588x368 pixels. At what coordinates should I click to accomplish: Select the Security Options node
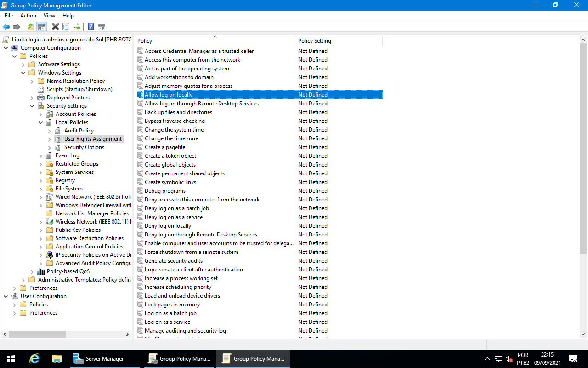click(x=85, y=147)
